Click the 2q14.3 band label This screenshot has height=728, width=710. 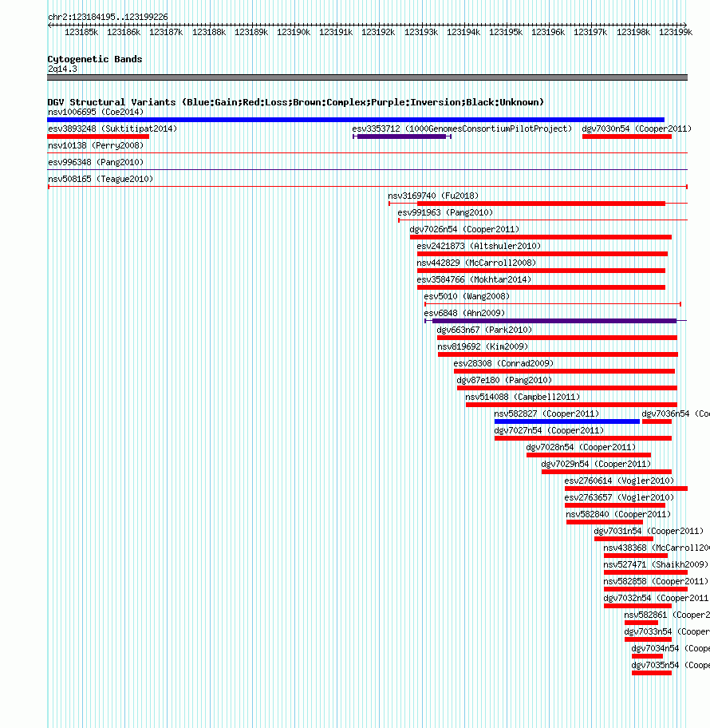(x=63, y=69)
